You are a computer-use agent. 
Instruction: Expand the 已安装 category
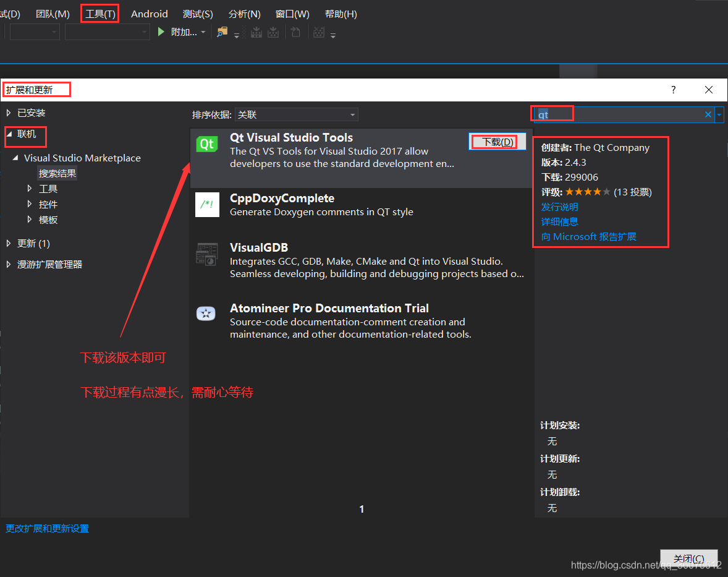click(x=9, y=113)
